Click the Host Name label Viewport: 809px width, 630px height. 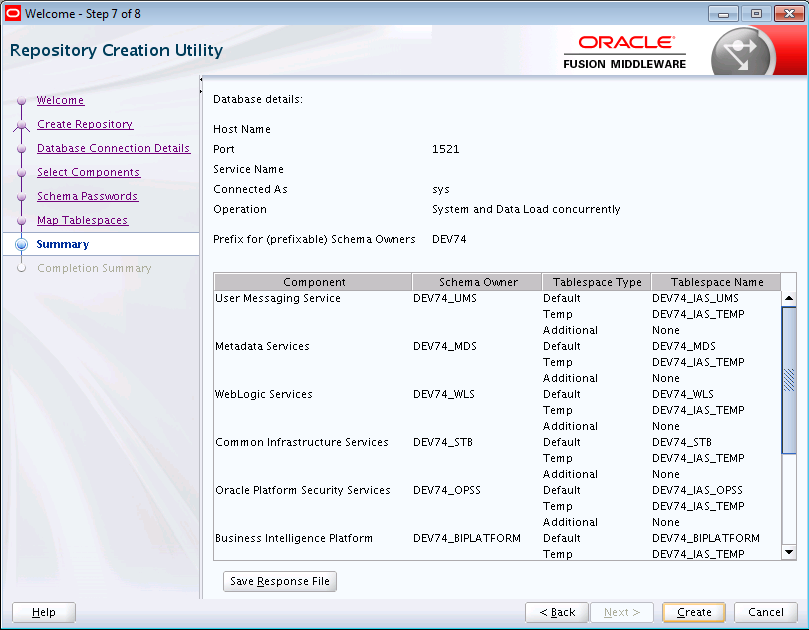pos(242,130)
